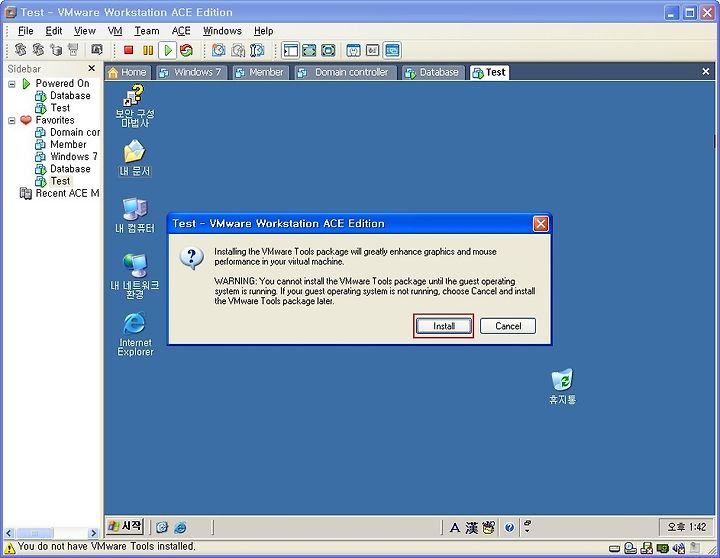Viewport: 720px width, 558px height.
Task: Click the sound device status icon
Action: pyautogui.click(x=679, y=548)
